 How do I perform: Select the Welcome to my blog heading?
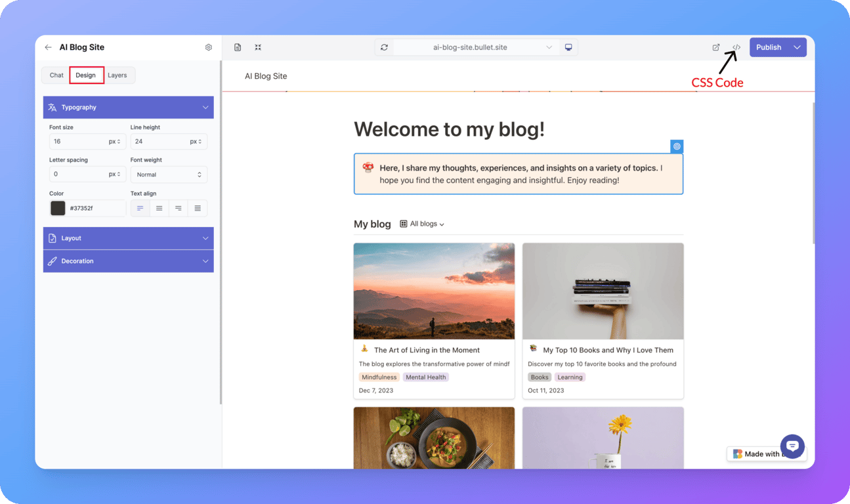(x=449, y=129)
